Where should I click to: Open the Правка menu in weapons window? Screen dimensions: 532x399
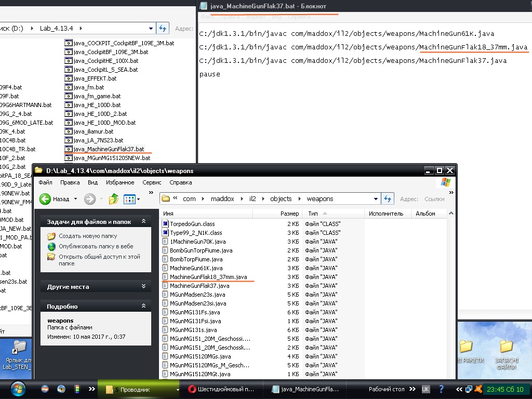click(x=70, y=182)
